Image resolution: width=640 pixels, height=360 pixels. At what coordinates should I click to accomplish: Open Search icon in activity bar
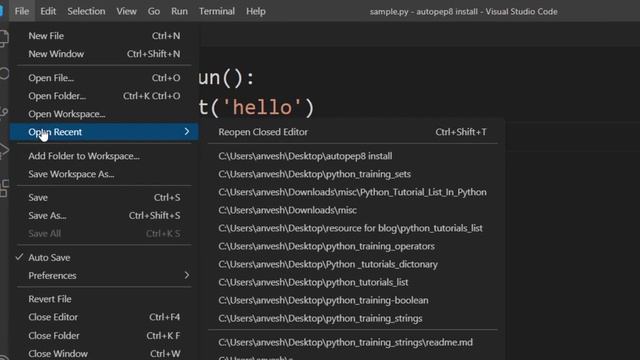pyautogui.click(x=4, y=74)
